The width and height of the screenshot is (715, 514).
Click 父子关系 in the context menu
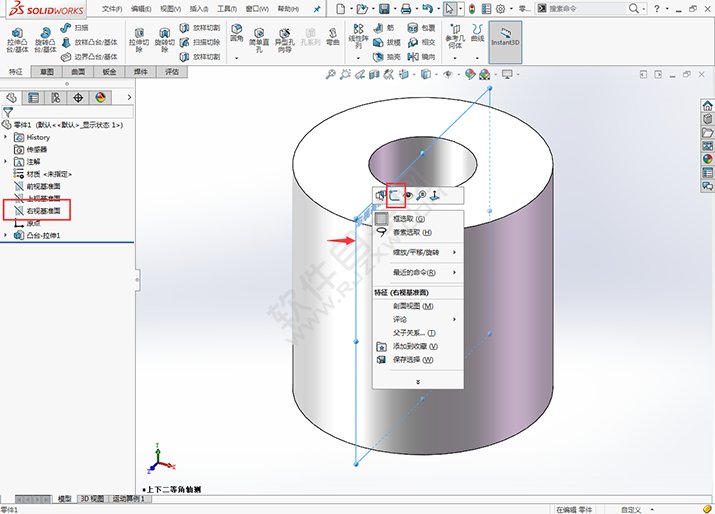pos(413,332)
